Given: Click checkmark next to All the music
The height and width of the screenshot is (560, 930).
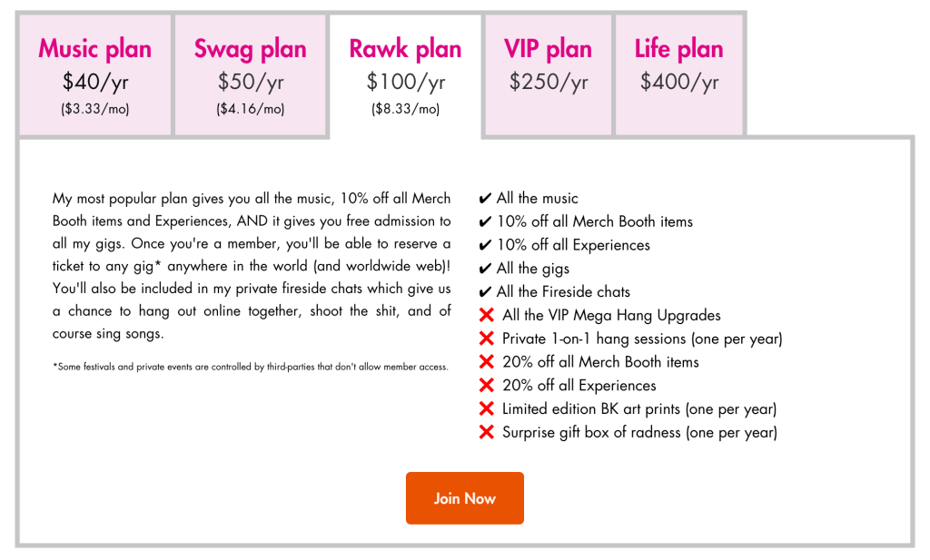Looking at the screenshot, I should [x=485, y=199].
